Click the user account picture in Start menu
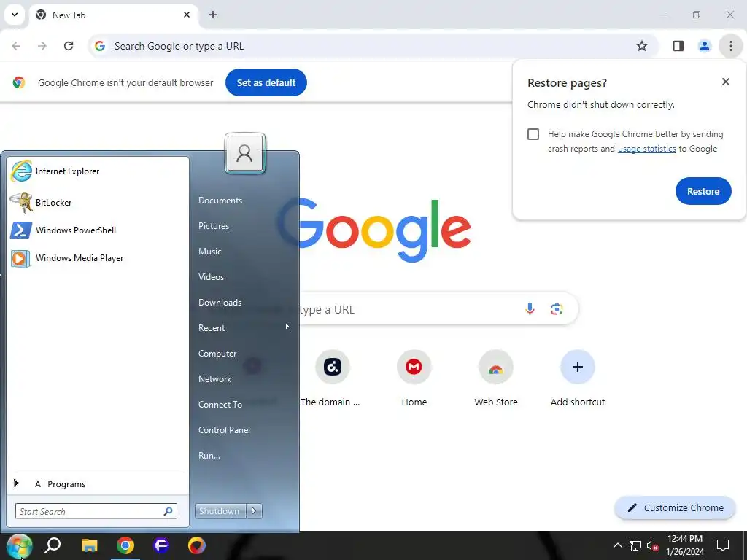747x560 pixels. pyautogui.click(x=245, y=153)
